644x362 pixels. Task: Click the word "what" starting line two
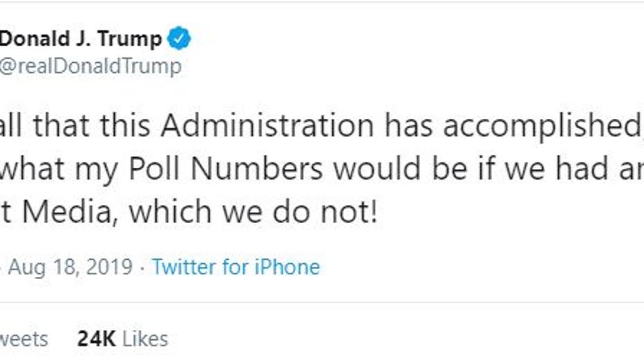[x=28, y=169]
